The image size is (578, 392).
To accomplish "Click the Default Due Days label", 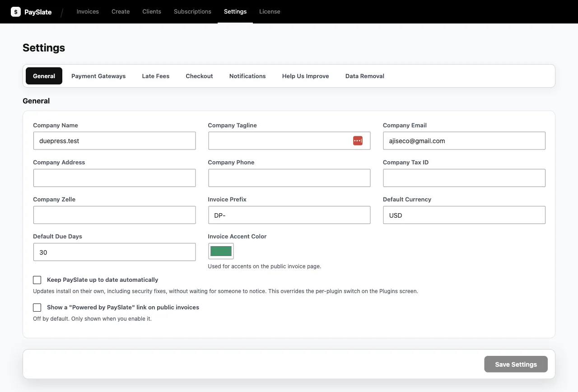I will pyautogui.click(x=57, y=237).
